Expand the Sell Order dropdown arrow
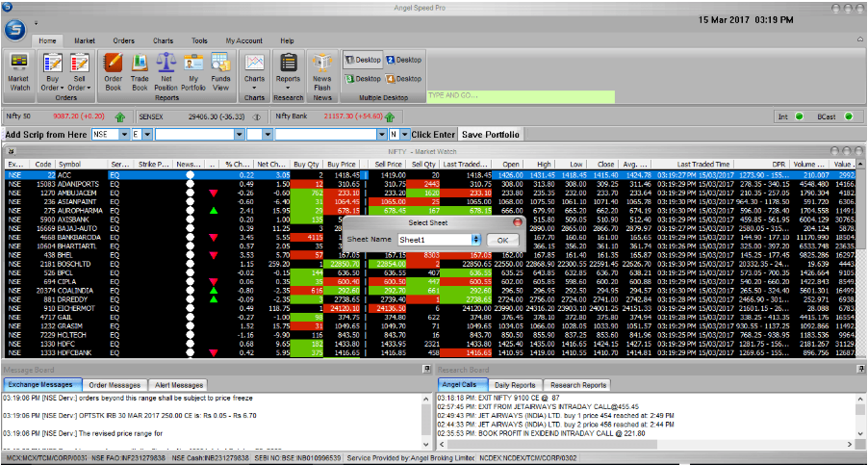The height and width of the screenshot is (465, 868). tap(88, 88)
